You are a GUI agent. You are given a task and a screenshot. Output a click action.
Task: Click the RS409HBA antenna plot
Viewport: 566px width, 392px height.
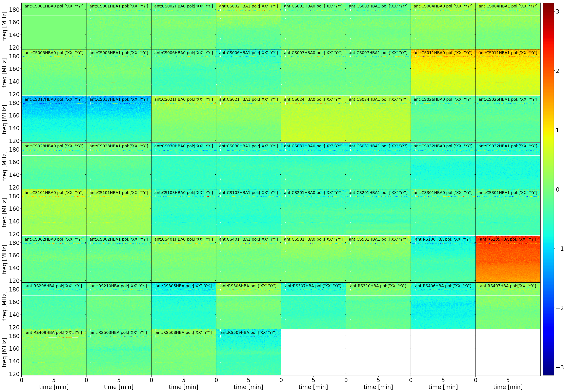click(x=54, y=352)
